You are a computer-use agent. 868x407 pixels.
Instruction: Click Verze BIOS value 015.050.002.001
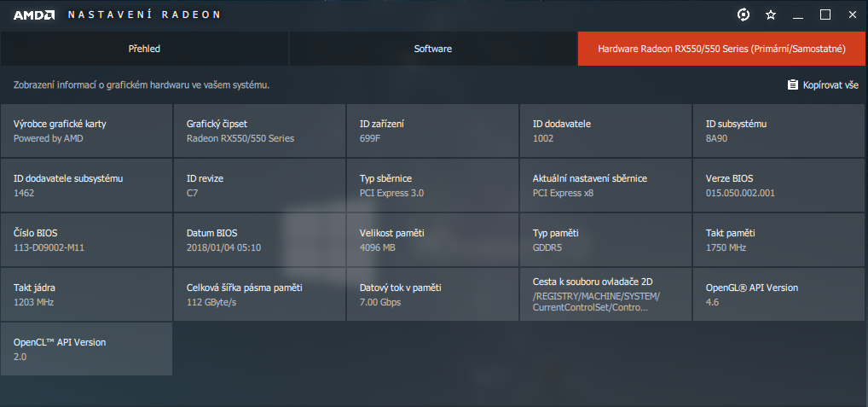tap(740, 193)
